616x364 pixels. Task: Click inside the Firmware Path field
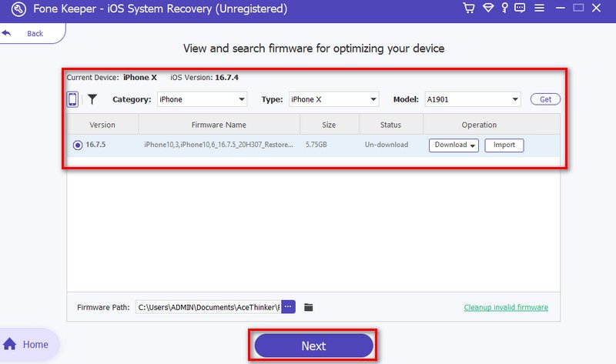208,307
